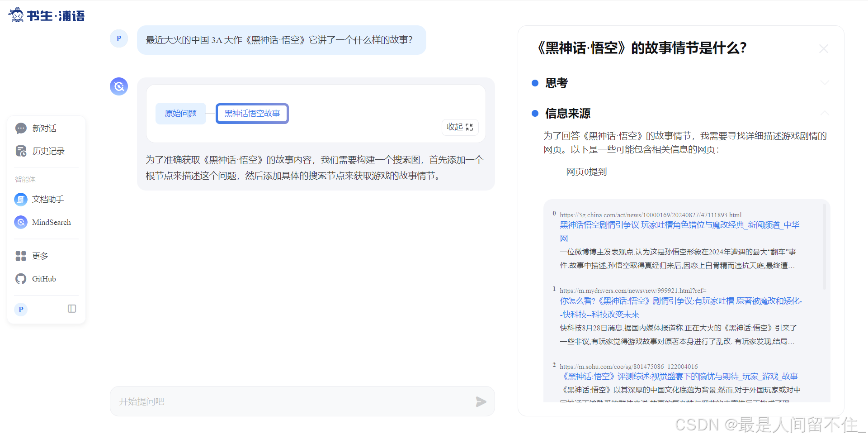Open the sohu 评测综述 article link

pyautogui.click(x=679, y=377)
